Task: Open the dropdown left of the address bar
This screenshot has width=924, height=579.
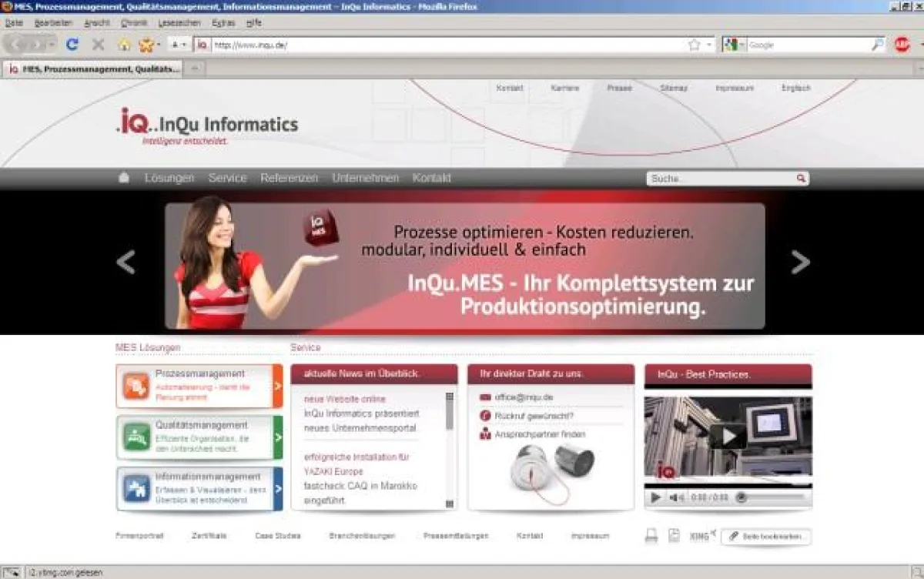Action: click(x=179, y=45)
